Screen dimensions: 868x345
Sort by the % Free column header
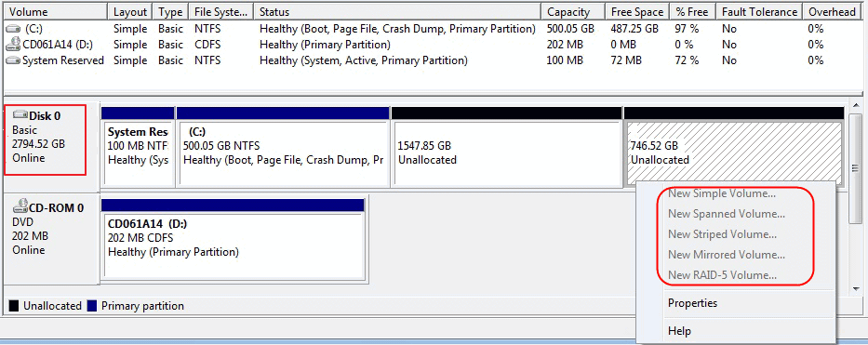pos(692,11)
